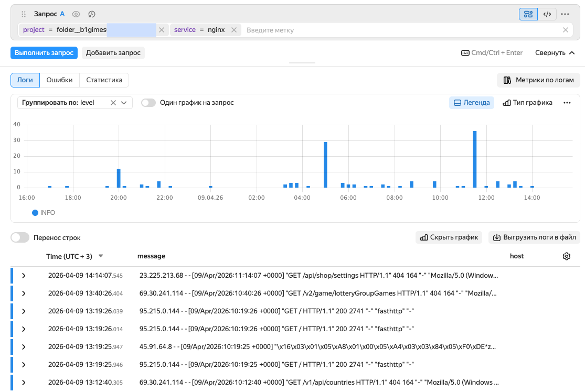Toggle visibility of Запрос A with eye icon
585x392 pixels.
point(76,14)
